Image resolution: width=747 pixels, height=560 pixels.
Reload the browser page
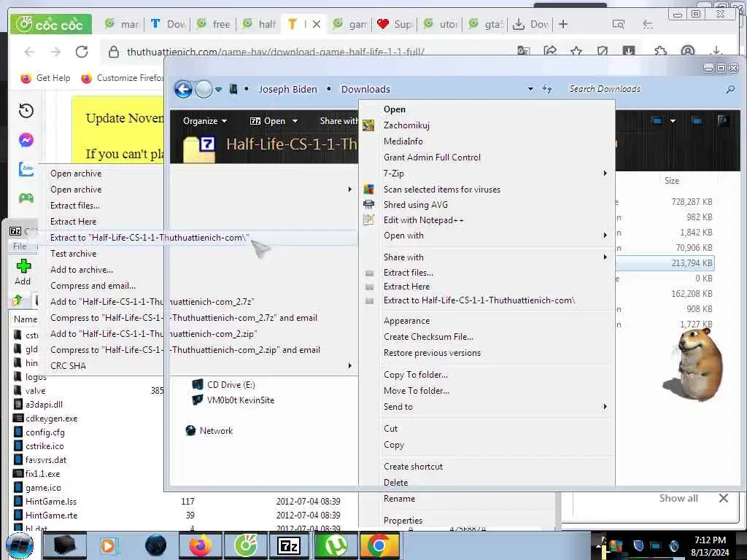click(82, 52)
